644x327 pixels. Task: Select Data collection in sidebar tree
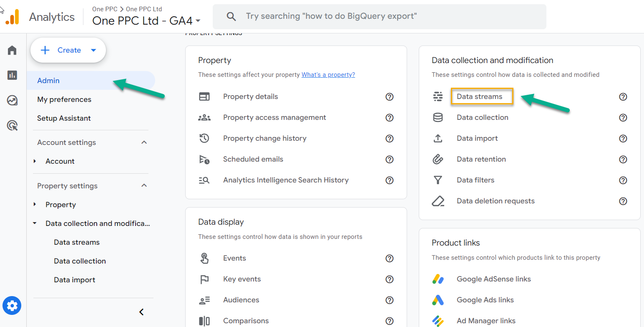coord(80,261)
